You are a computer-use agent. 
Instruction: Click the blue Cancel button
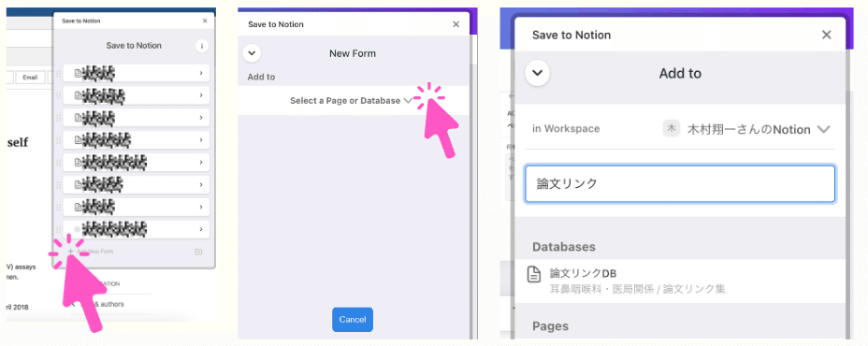pyautogui.click(x=353, y=320)
